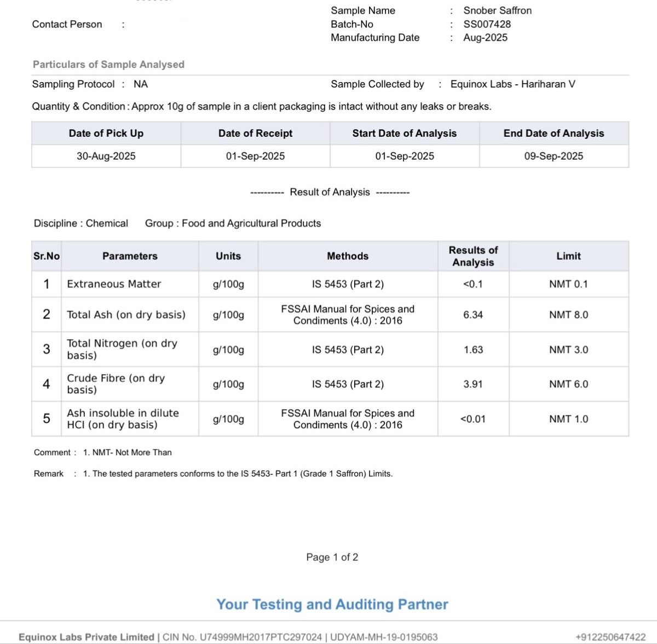Click the Remark text about IS 5453 limits

coord(238,474)
